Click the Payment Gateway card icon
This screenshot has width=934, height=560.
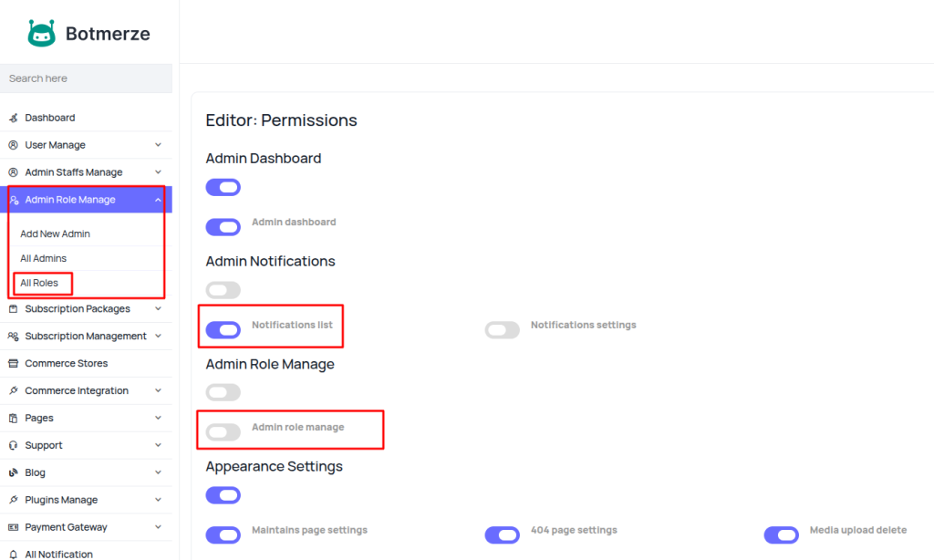(13, 527)
